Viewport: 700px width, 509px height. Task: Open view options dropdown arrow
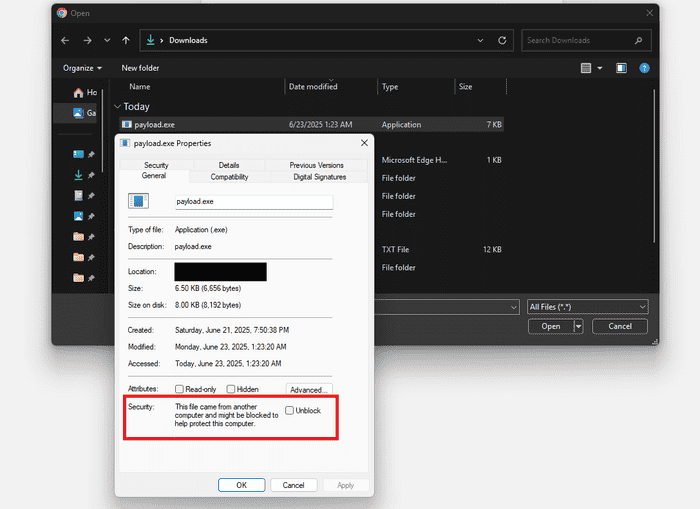click(600, 68)
